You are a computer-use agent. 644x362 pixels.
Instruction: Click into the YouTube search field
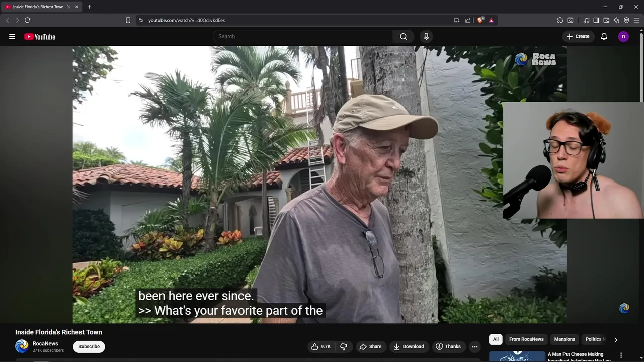[303, 36]
